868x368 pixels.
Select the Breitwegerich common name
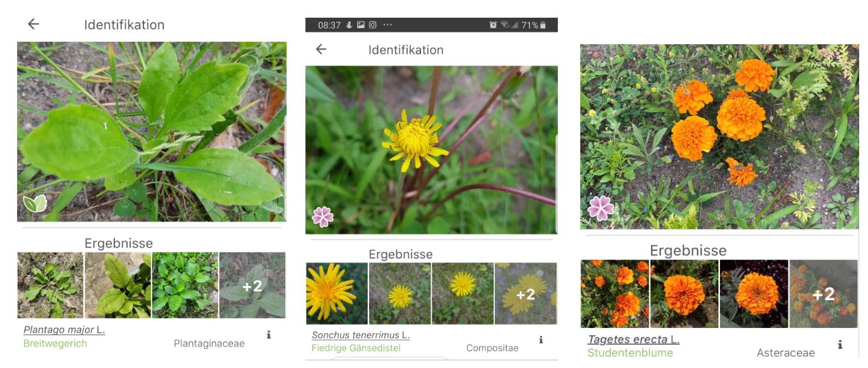tap(55, 343)
